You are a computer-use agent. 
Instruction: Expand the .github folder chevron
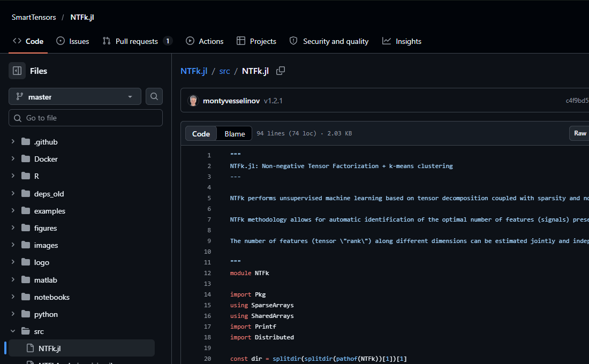pyautogui.click(x=13, y=142)
